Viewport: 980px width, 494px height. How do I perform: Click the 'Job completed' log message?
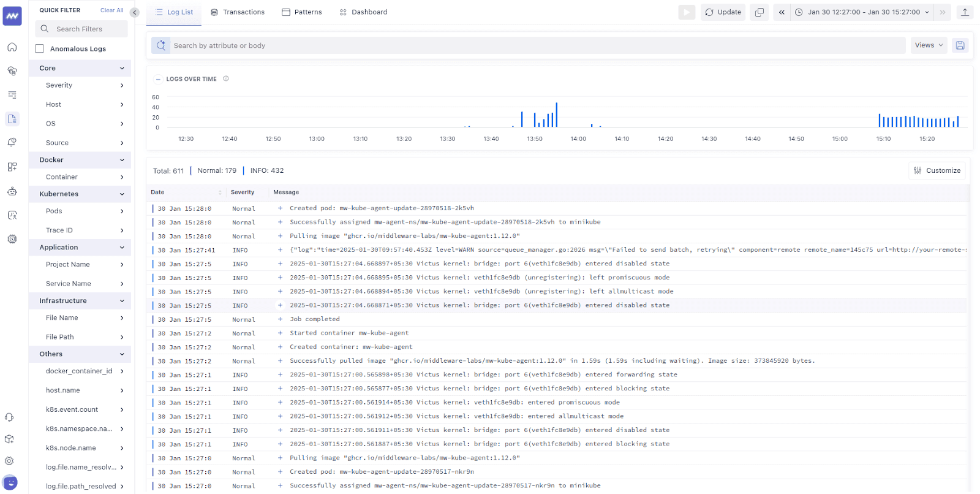coord(315,319)
